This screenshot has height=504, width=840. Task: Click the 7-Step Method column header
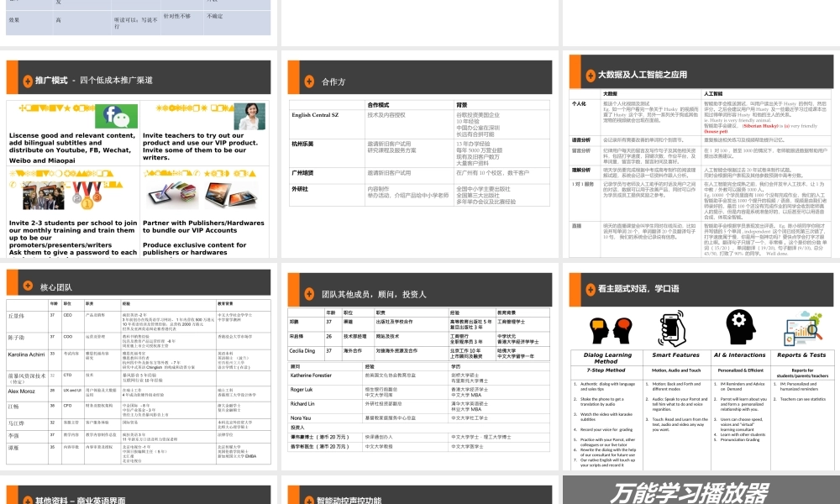(x=606, y=370)
